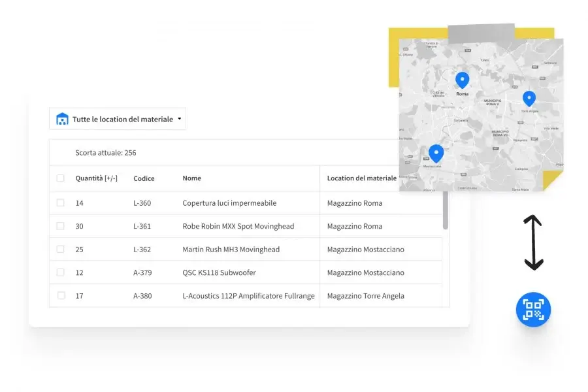The height and width of the screenshot is (392, 588).
Task: Click quantity value 25
Action: pyautogui.click(x=79, y=250)
